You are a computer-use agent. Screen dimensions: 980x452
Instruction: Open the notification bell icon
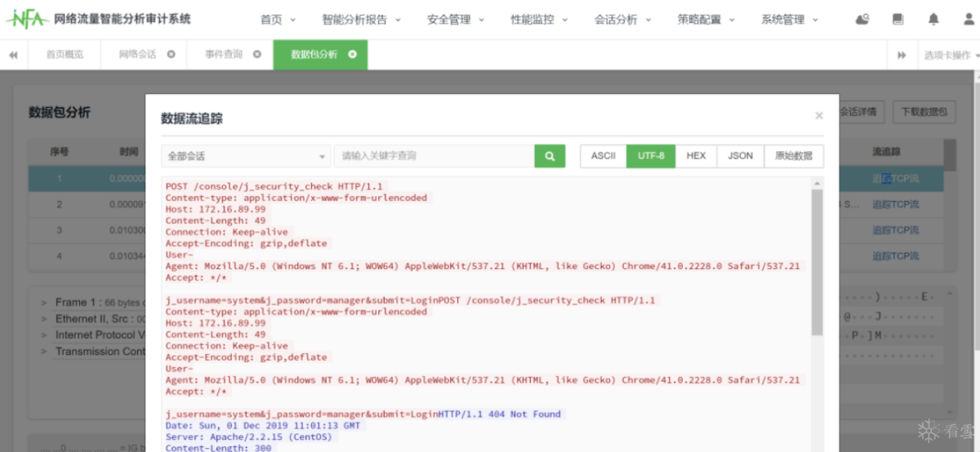pyautogui.click(x=933, y=19)
